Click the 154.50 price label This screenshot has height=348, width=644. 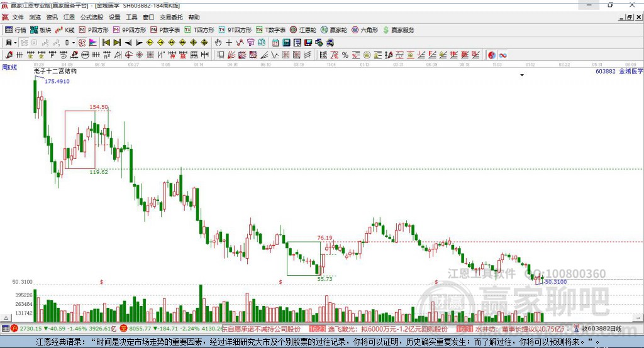coord(99,107)
